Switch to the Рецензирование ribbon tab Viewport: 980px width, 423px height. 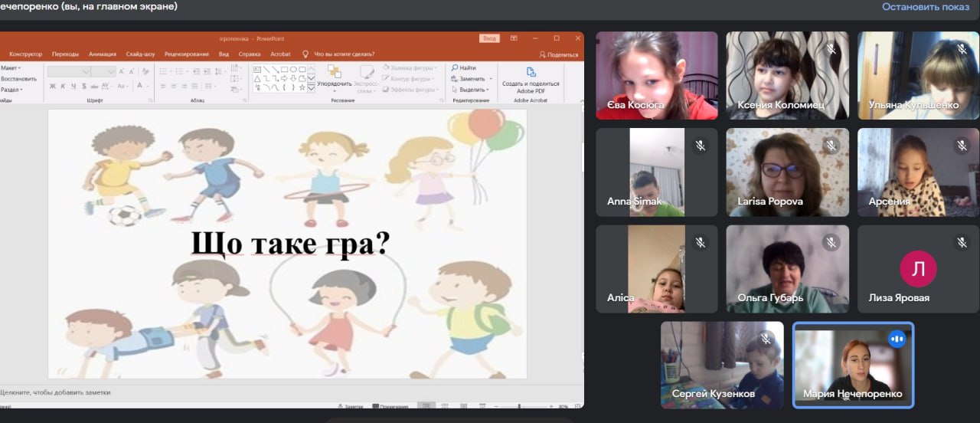click(186, 54)
